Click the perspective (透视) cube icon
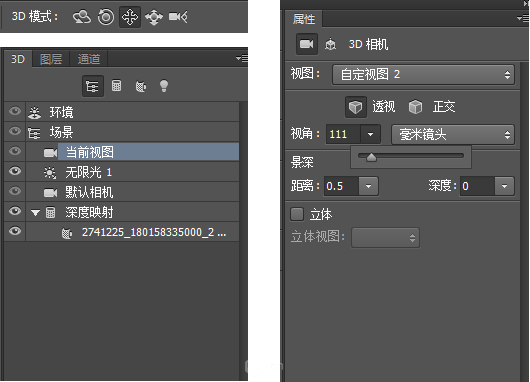 point(355,107)
